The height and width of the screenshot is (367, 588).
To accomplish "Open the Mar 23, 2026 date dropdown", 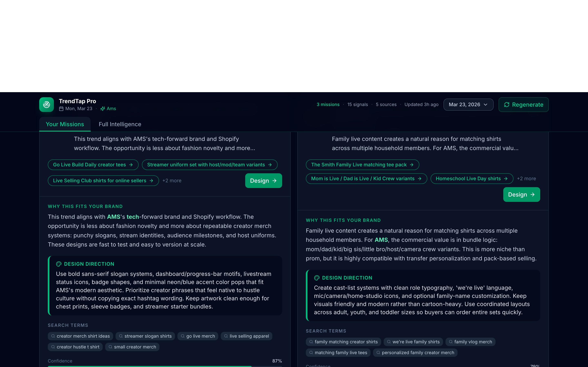I will click(468, 104).
